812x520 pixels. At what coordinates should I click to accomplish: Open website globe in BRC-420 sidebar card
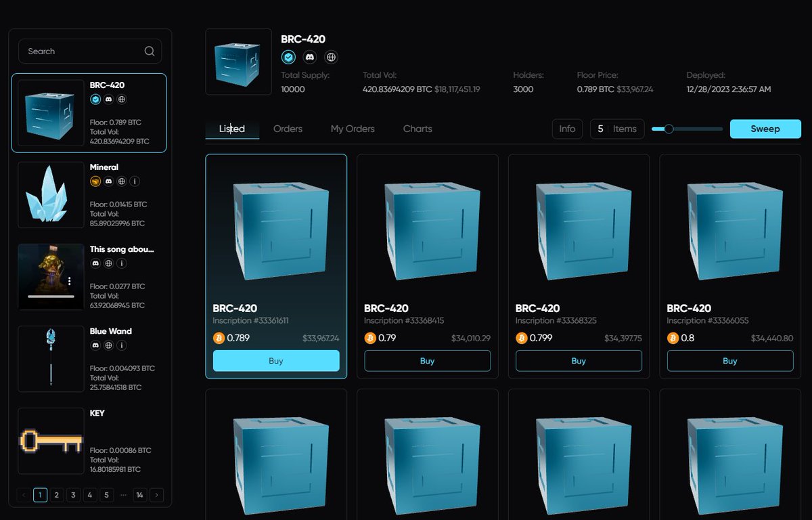click(x=121, y=99)
